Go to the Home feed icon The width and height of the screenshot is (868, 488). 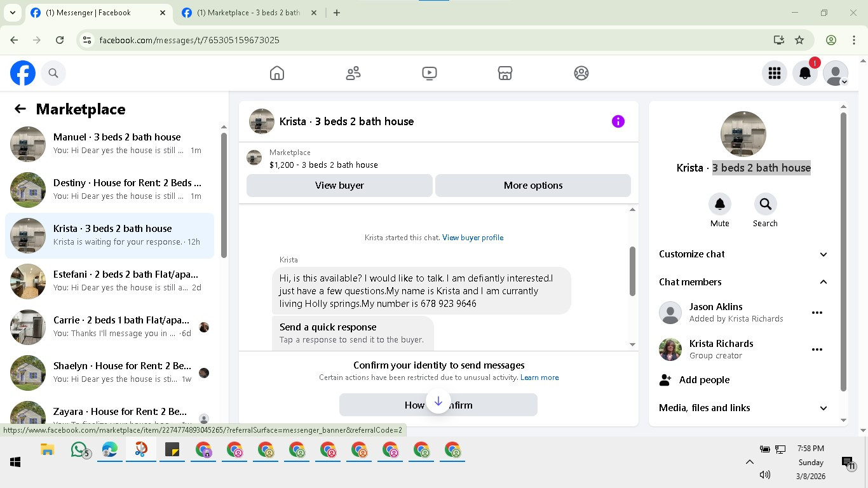pyautogui.click(x=277, y=73)
